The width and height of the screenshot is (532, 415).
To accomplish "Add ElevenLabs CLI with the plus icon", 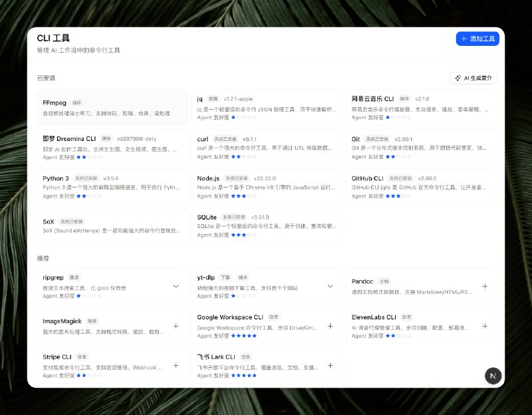I will click(485, 326).
